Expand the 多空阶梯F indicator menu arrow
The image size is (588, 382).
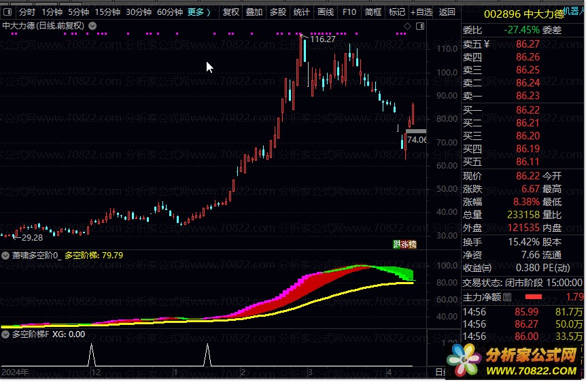[6, 334]
